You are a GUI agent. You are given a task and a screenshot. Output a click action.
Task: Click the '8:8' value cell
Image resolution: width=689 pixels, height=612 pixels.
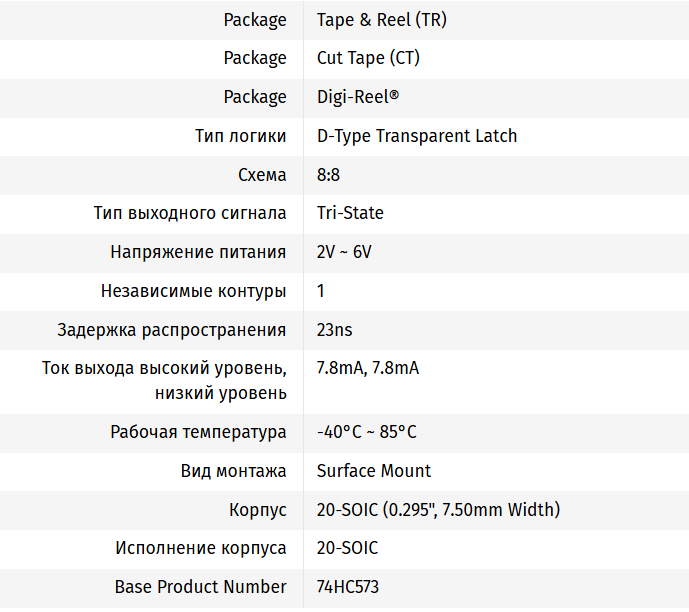tap(328, 175)
